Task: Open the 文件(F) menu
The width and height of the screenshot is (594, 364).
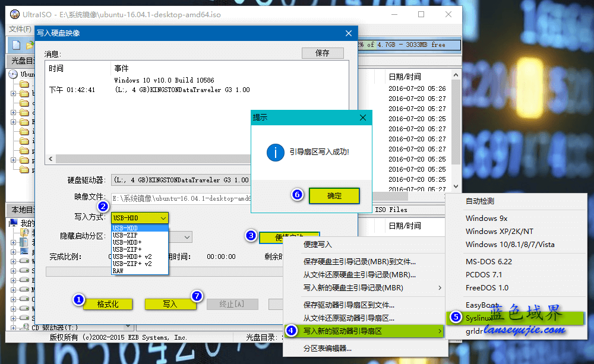Action: [x=20, y=29]
